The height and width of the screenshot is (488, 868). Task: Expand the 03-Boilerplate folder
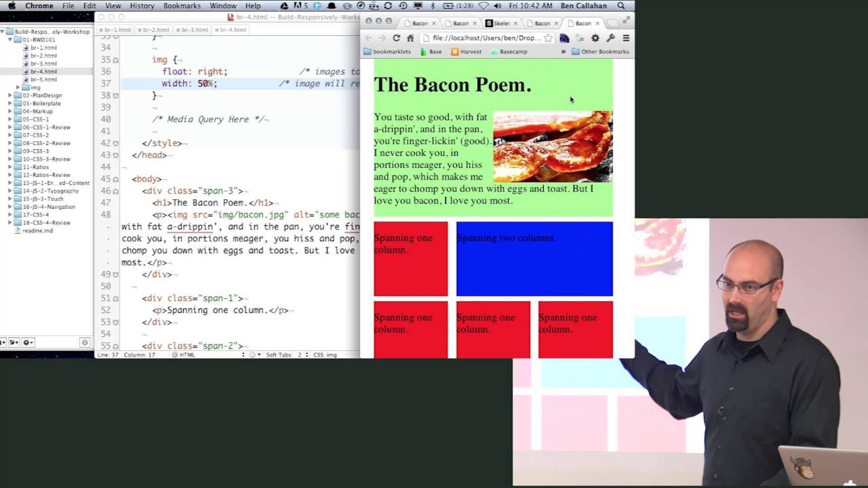(10, 104)
